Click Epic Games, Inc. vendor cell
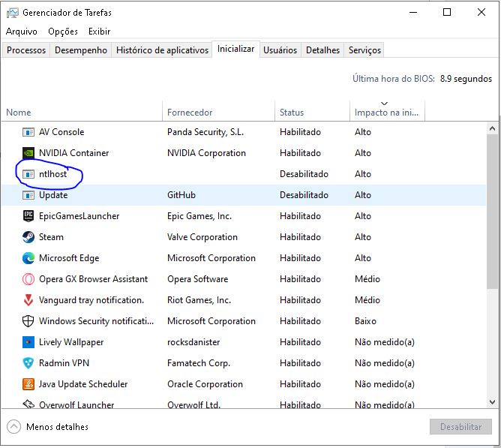The width and height of the screenshot is (501, 448). (199, 216)
